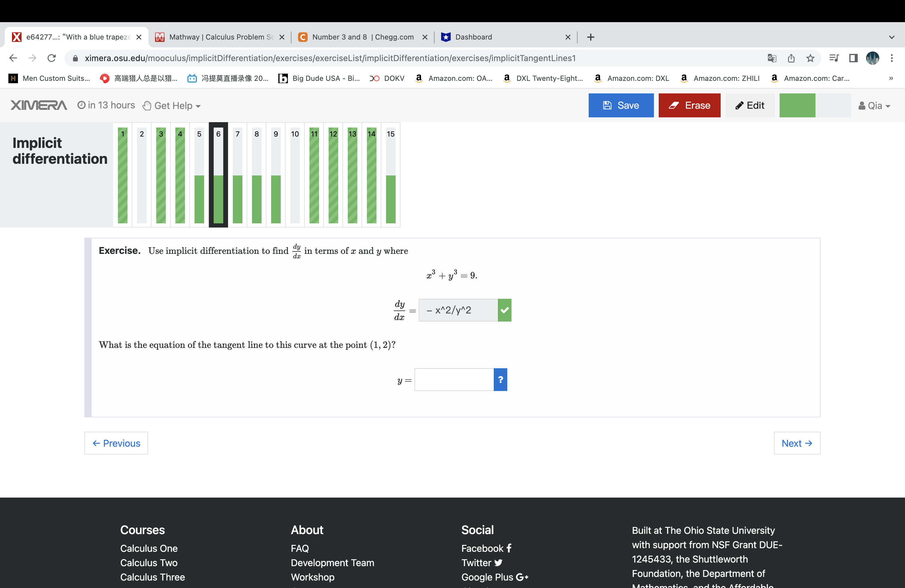Open the new tab plus button
This screenshot has height=588, width=905.
[590, 37]
